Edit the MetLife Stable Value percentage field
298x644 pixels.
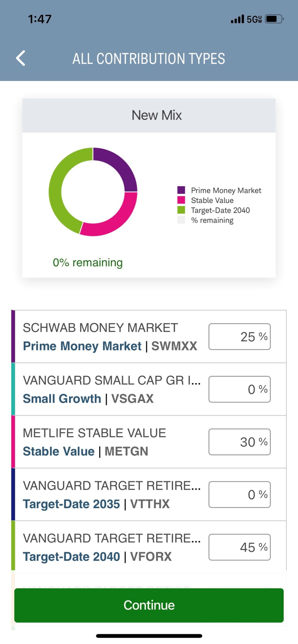click(x=239, y=442)
